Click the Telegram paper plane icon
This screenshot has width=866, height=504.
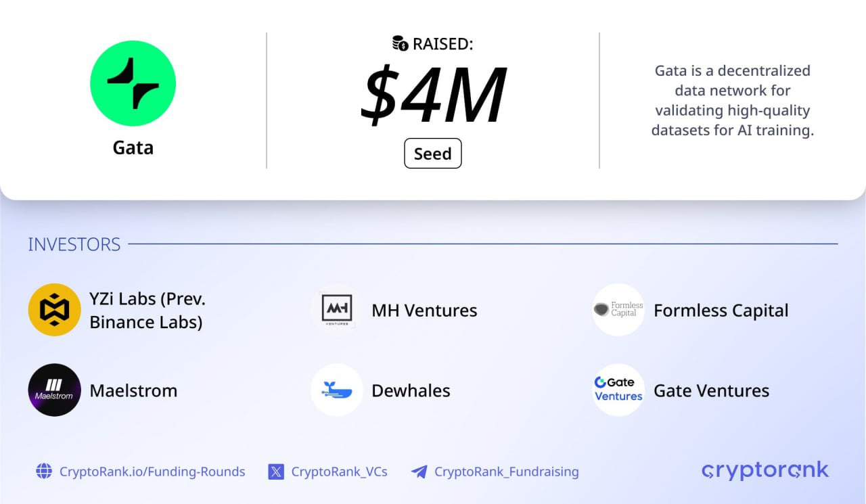tap(419, 472)
